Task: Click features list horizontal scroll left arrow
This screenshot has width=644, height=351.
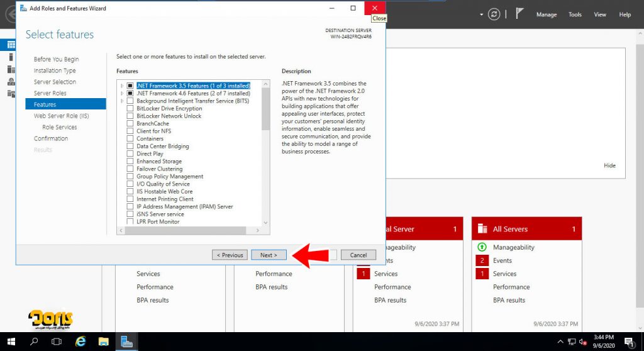Action: 121,231
